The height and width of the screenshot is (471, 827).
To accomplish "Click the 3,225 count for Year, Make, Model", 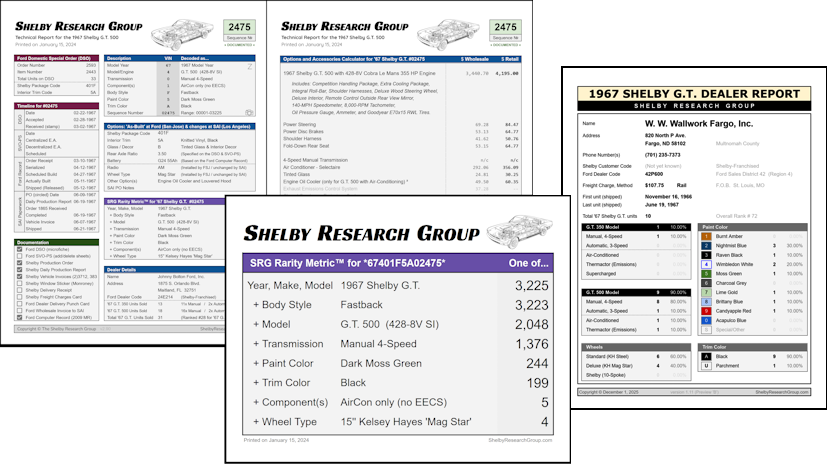I will pyautogui.click(x=532, y=285).
